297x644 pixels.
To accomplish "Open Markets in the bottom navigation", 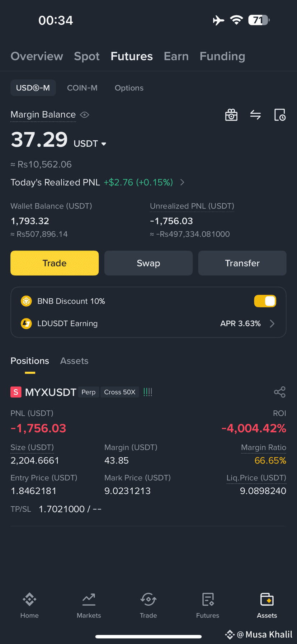I will click(x=89, y=605).
